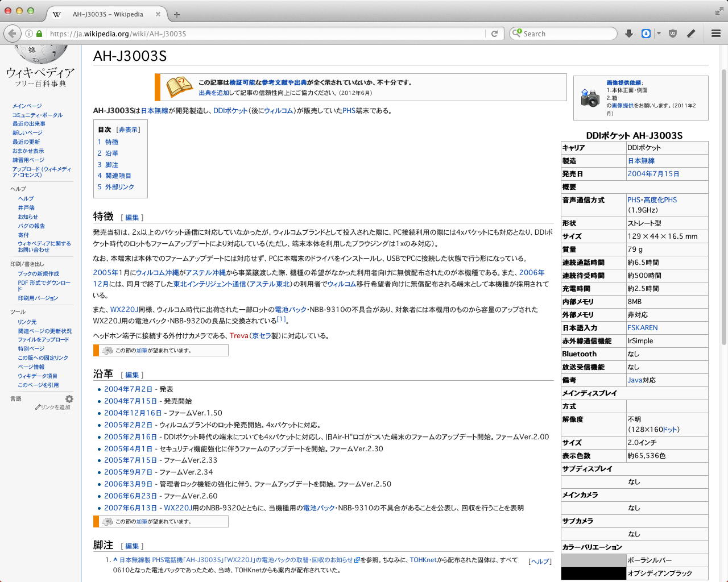Open the 2007年6月13日 link in the history list
The image size is (728, 582).
130,508
